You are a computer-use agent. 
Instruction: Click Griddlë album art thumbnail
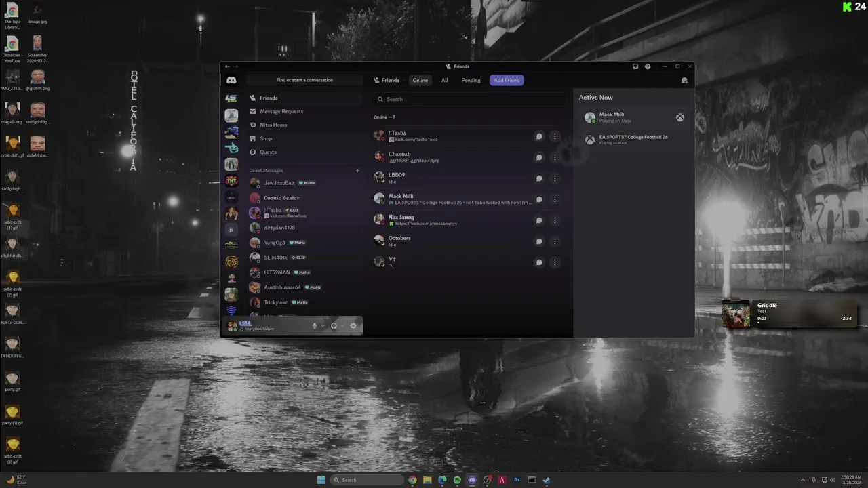click(736, 314)
